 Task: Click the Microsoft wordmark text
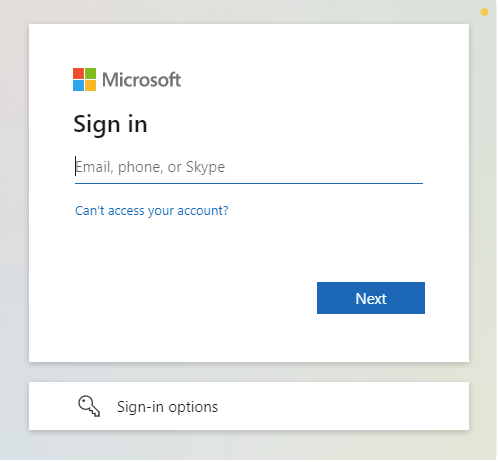(141, 80)
